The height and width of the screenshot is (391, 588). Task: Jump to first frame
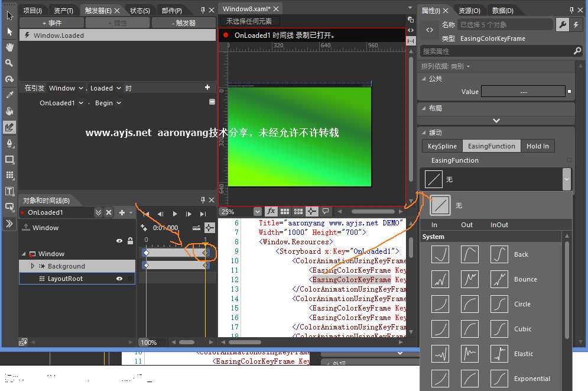pyautogui.click(x=146, y=214)
